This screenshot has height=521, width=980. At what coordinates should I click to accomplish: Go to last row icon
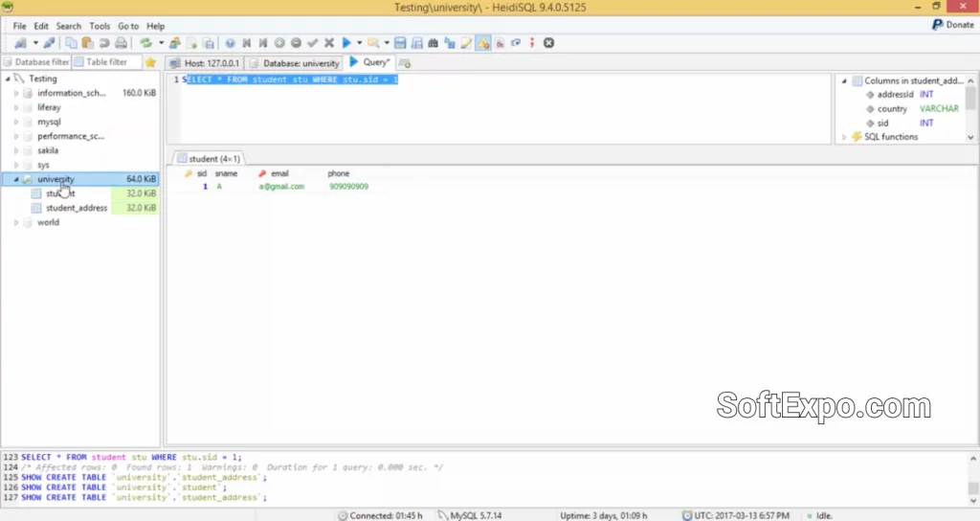[263, 43]
